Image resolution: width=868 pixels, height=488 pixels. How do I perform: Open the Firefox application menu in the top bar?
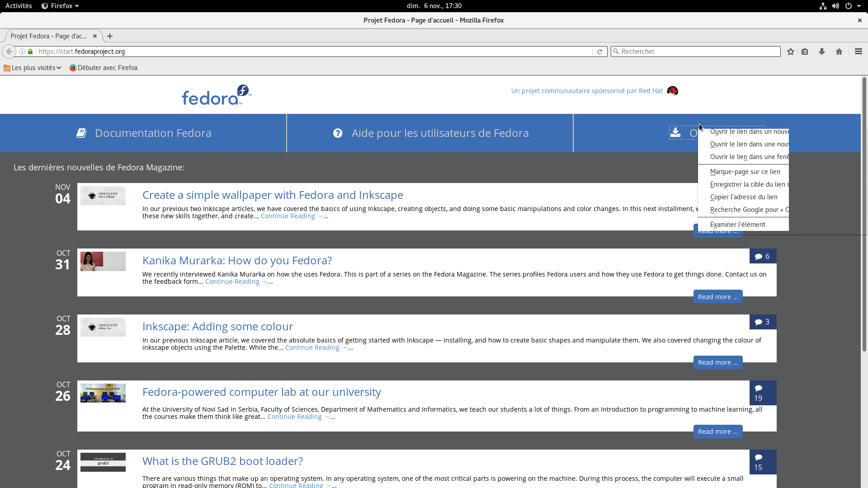[x=60, y=6]
